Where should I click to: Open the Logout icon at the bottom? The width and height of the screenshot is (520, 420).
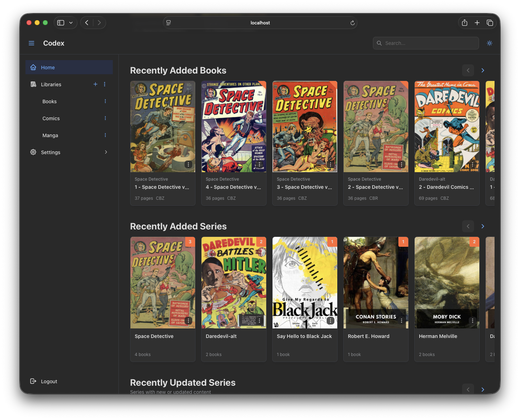coord(33,381)
